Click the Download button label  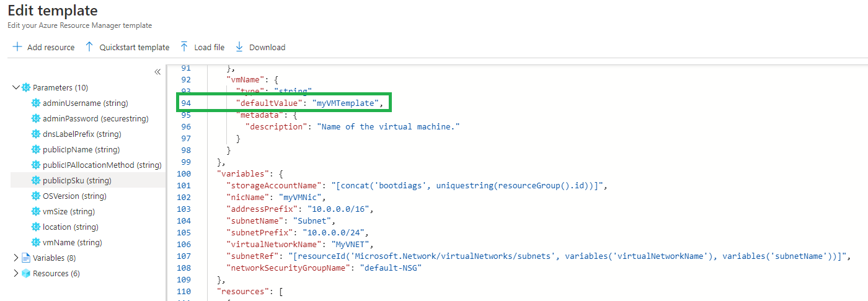point(267,48)
